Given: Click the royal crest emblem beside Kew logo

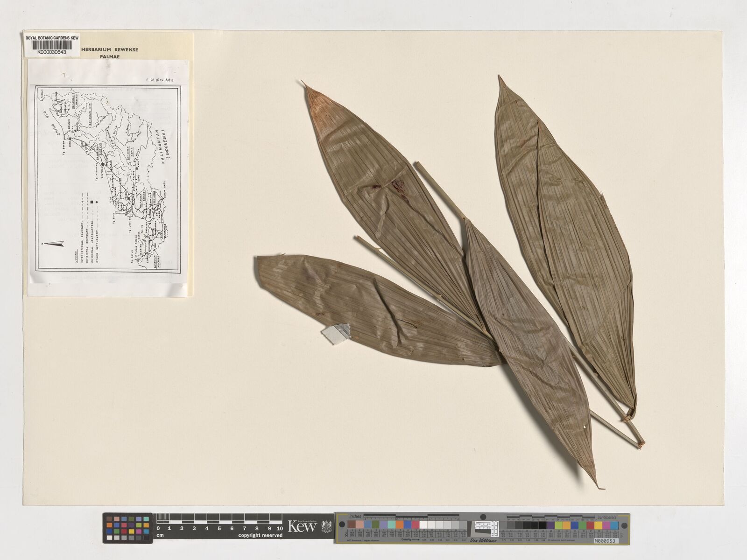Looking at the screenshot, I should tap(327, 527).
